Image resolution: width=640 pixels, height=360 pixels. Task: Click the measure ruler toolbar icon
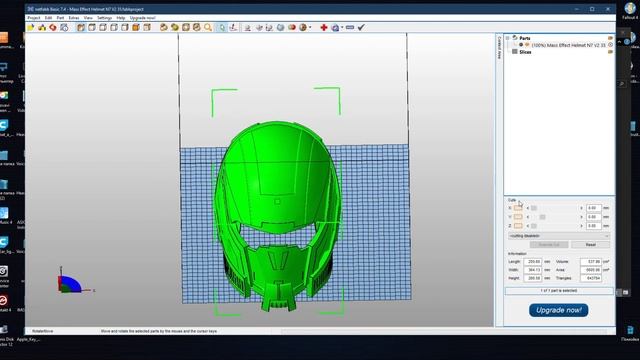(x=350, y=27)
